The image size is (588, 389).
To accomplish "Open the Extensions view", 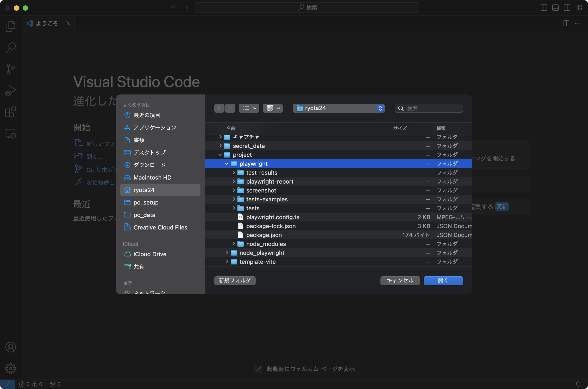I will (x=10, y=112).
